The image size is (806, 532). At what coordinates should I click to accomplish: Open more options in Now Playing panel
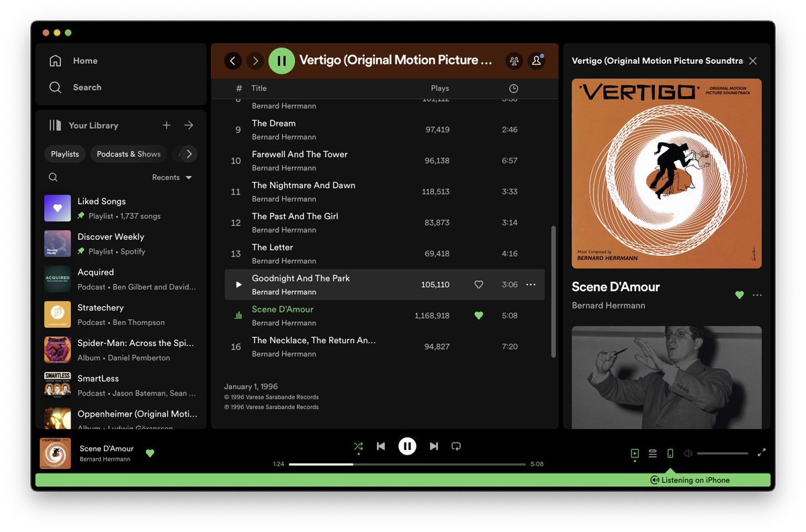[x=758, y=295]
